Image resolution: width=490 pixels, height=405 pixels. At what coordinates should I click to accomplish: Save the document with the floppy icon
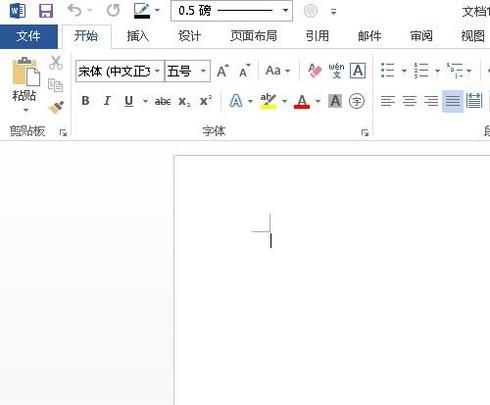tap(46, 11)
